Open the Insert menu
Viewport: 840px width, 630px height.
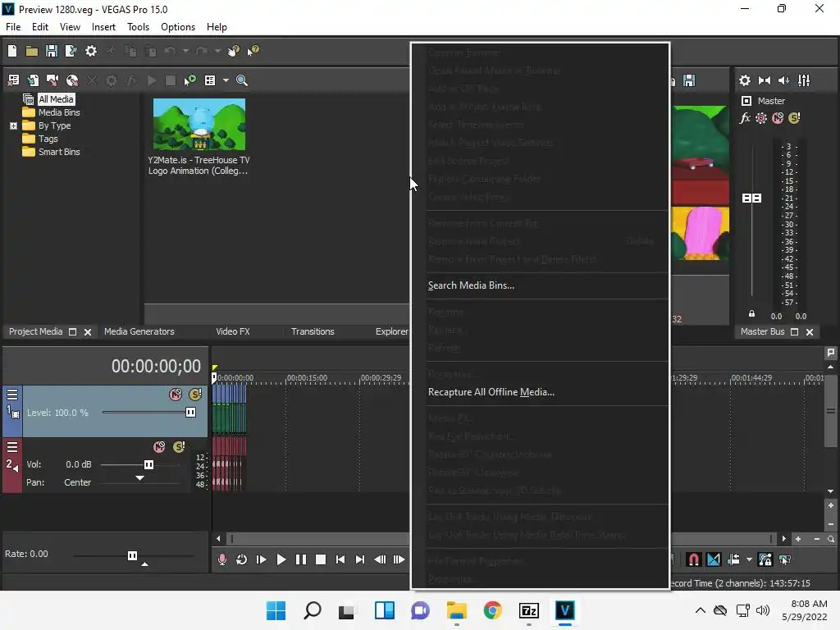pyautogui.click(x=103, y=27)
